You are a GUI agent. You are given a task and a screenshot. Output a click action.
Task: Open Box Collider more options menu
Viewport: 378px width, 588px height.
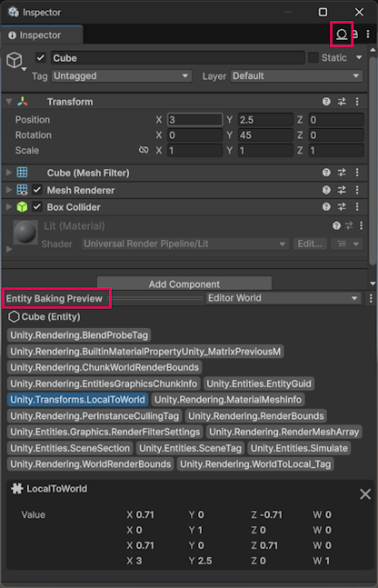[357, 207]
